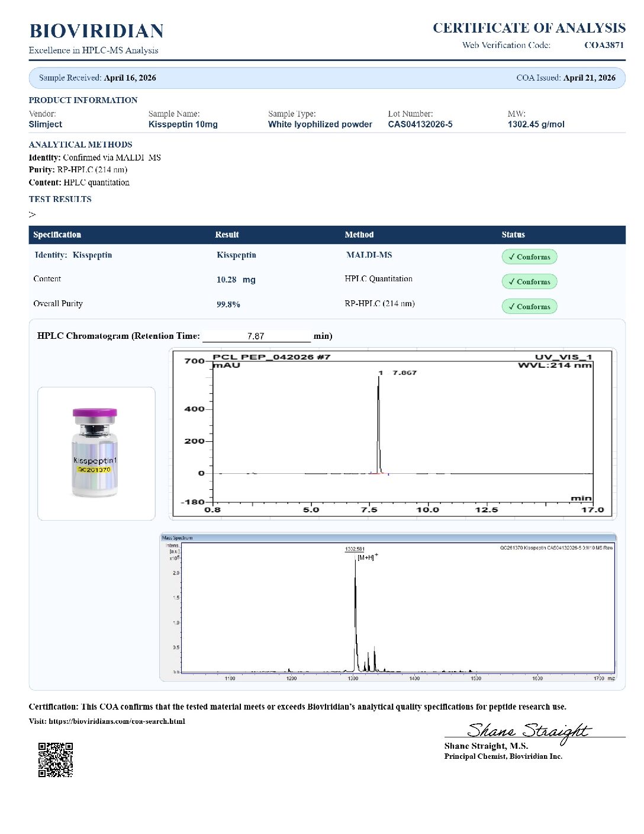Click the COA Issued April 21, 2026 text
This screenshot has width=644, height=834.
(566, 78)
